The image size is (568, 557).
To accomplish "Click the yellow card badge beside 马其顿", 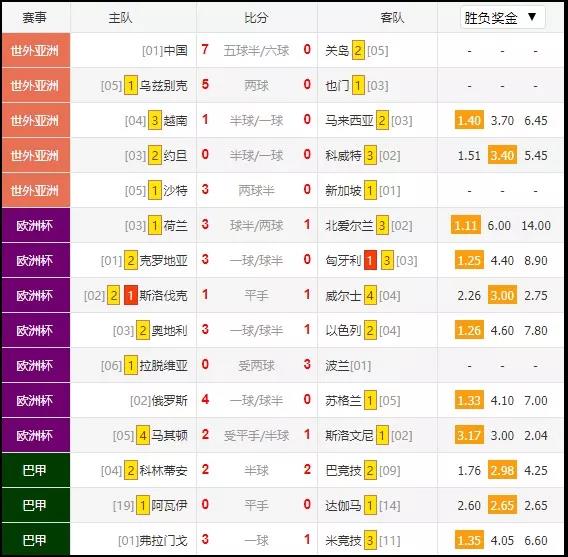I will coord(143,435).
